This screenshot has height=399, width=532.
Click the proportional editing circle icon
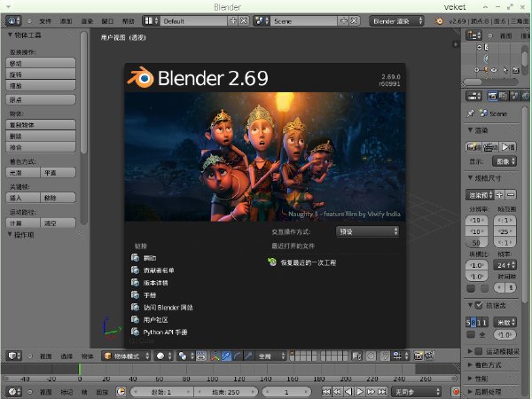371,356
